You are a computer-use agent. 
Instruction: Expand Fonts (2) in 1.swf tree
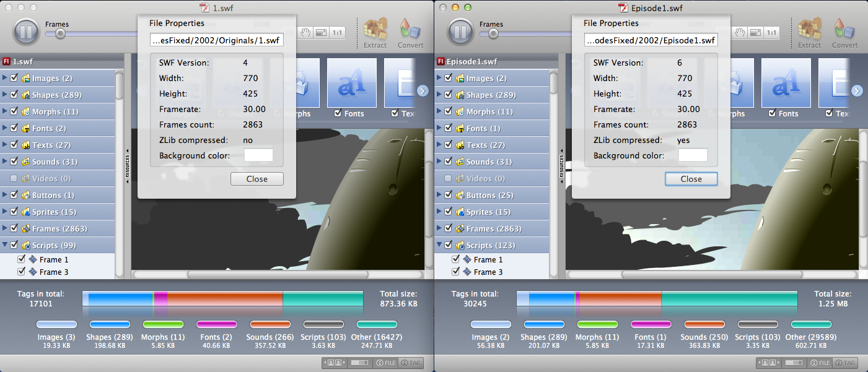(x=5, y=129)
